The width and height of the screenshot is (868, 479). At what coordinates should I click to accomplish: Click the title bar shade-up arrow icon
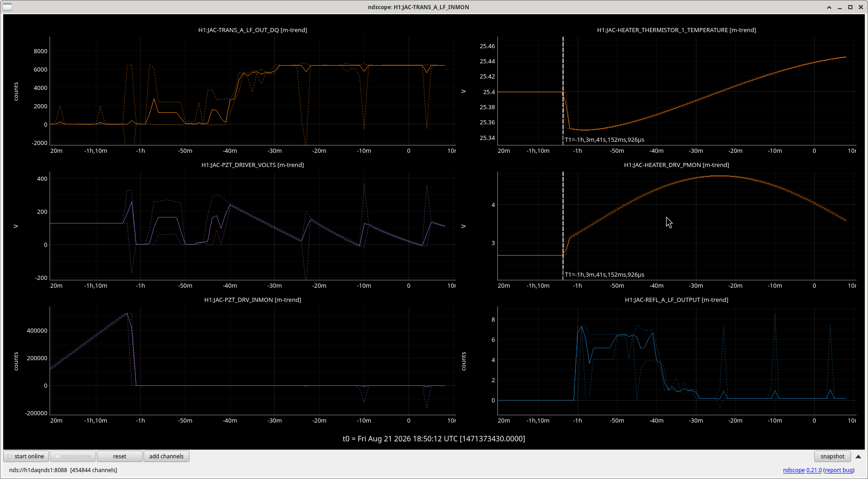pos(829,7)
